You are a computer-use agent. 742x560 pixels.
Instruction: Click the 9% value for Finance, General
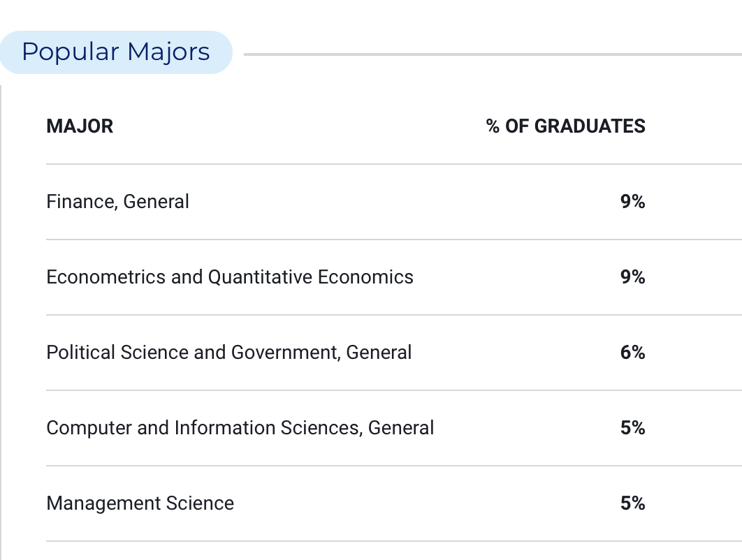tap(633, 202)
